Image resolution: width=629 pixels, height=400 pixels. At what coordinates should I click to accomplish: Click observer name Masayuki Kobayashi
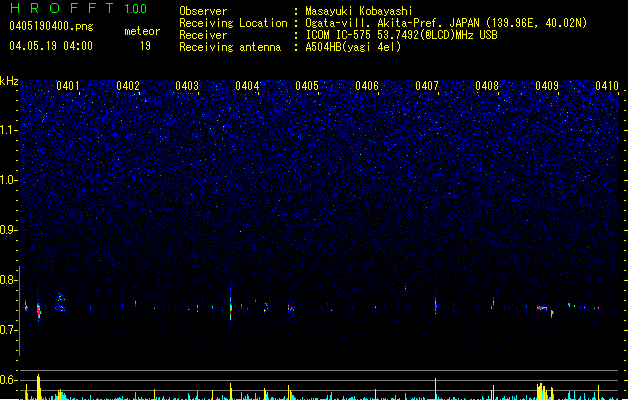pos(359,11)
